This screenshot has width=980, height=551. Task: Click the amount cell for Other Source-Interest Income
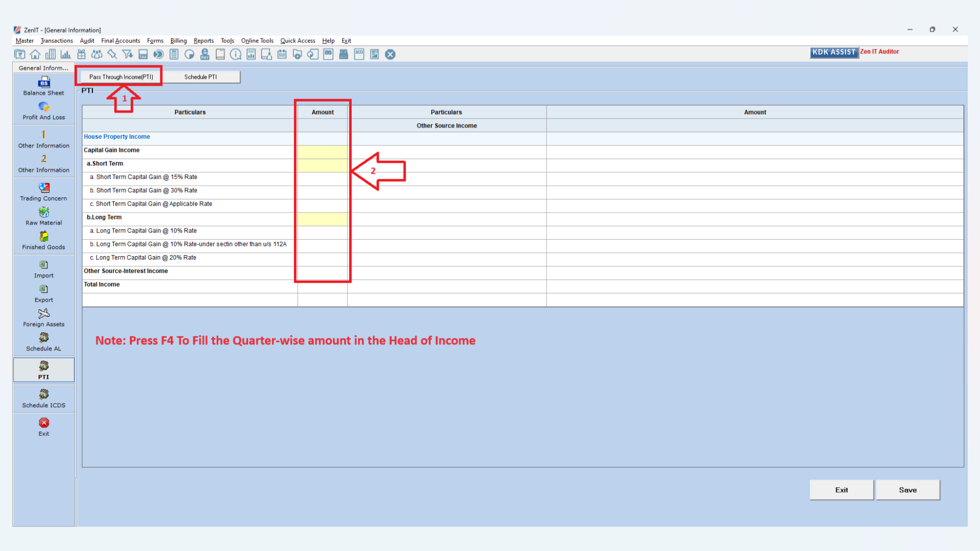coord(323,272)
